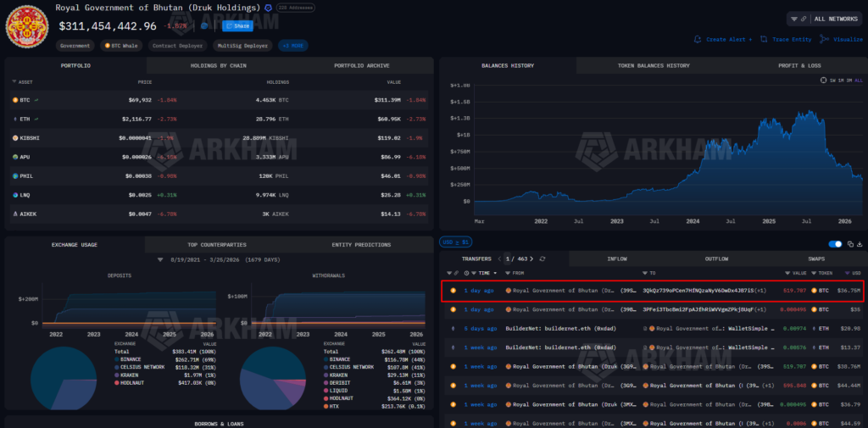Click the BTC asset row icon

tap(15, 100)
